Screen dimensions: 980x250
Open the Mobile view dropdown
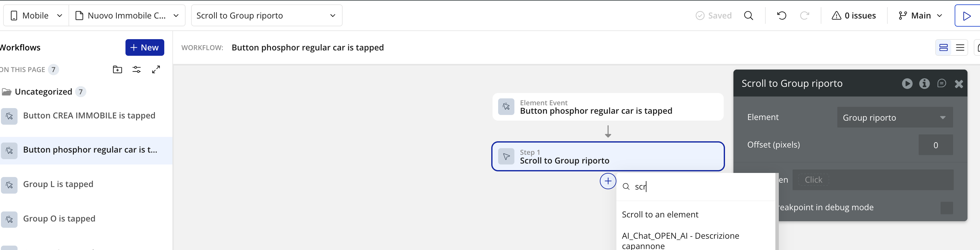pyautogui.click(x=36, y=16)
